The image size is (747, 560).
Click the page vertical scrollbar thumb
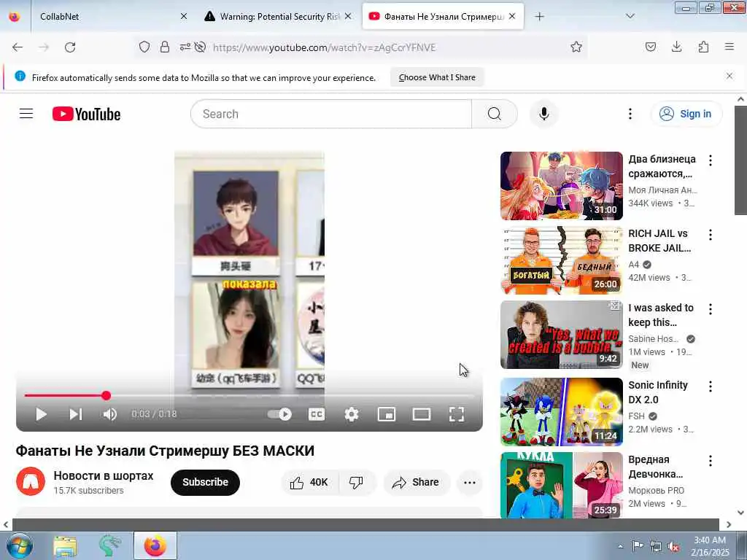point(741,160)
